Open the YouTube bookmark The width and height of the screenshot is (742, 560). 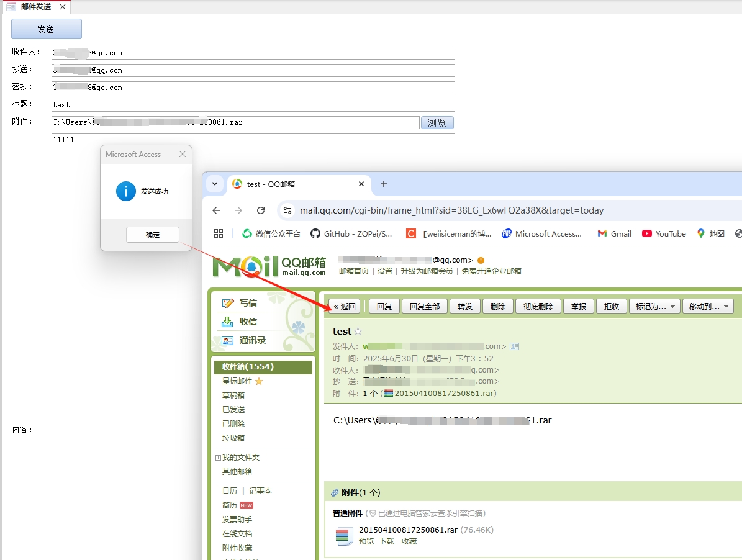664,233
